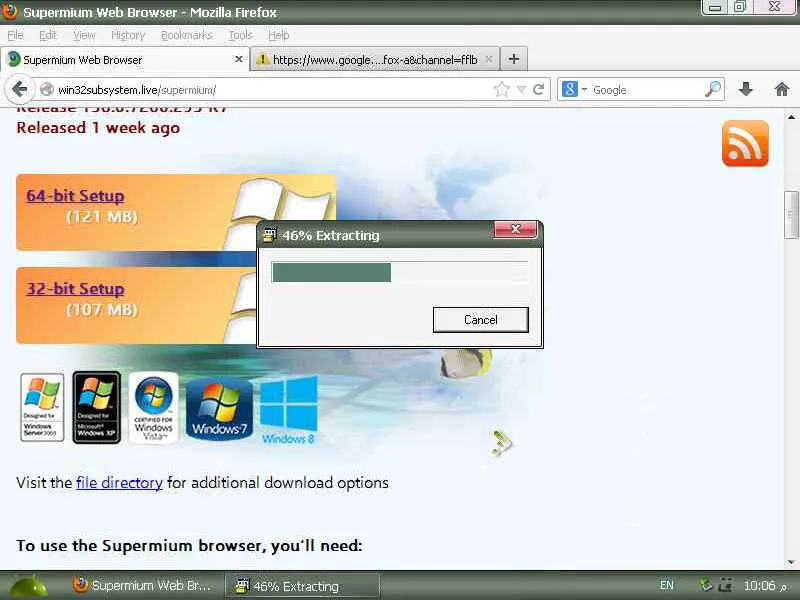Image resolution: width=800 pixels, height=600 pixels.
Task: Click the page scrollbar up arrow
Action: [x=791, y=117]
